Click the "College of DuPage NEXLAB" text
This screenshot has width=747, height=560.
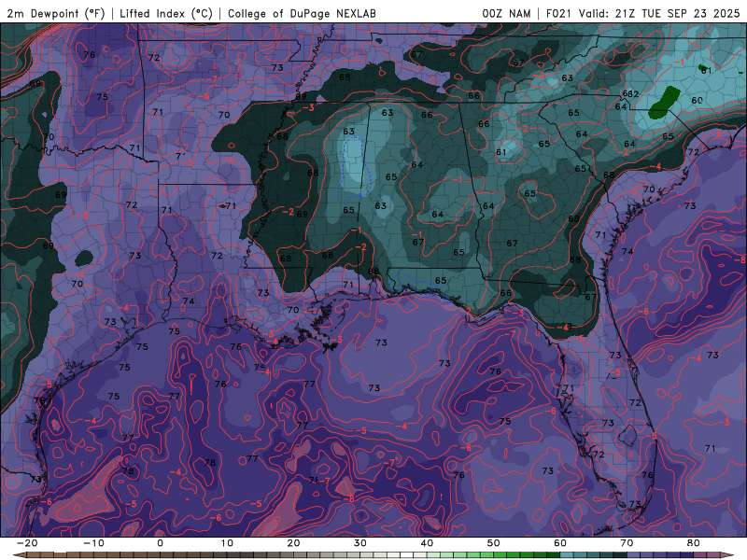point(302,13)
